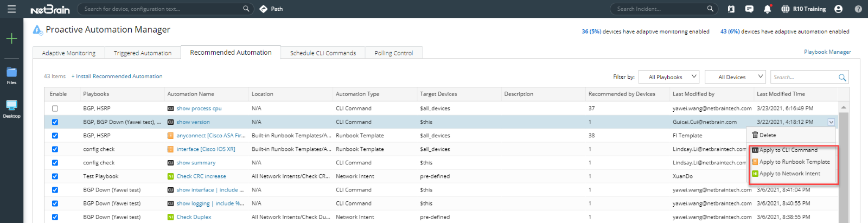Image resolution: width=868 pixels, height=223 pixels.
Task: Click the NetBrain logo
Action: coord(50,9)
